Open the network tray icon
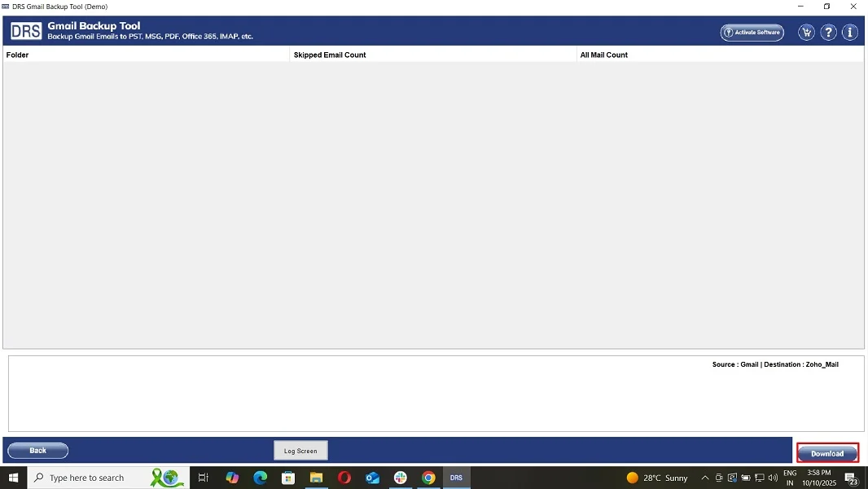868x489 pixels. click(760, 478)
